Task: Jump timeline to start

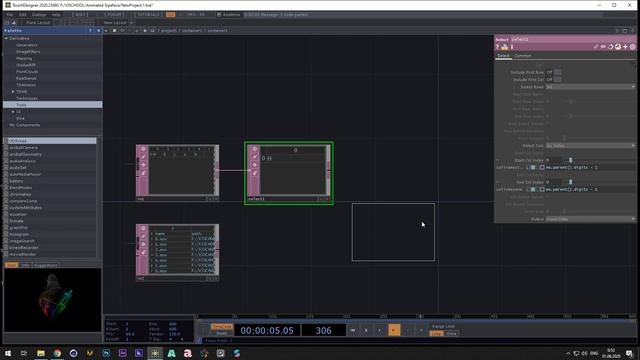Action: pos(353,330)
